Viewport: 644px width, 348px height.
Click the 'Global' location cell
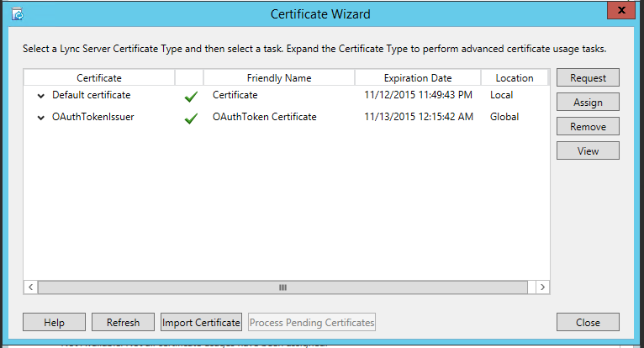click(504, 117)
